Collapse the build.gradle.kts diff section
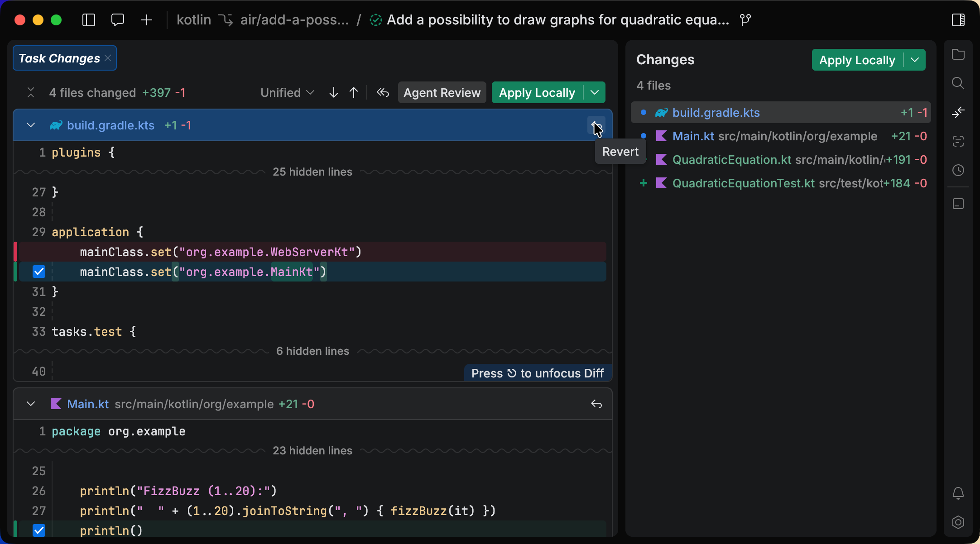The image size is (980, 544). pyautogui.click(x=31, y=125)
